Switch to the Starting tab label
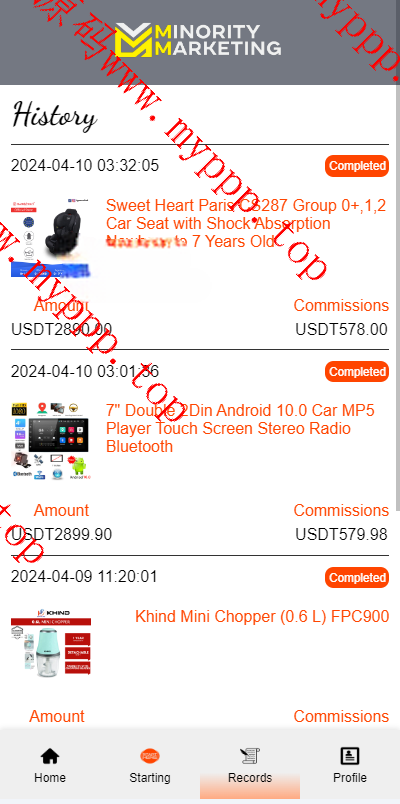The width and height of the screenshot is (400, 804). (x=150, y=777)
